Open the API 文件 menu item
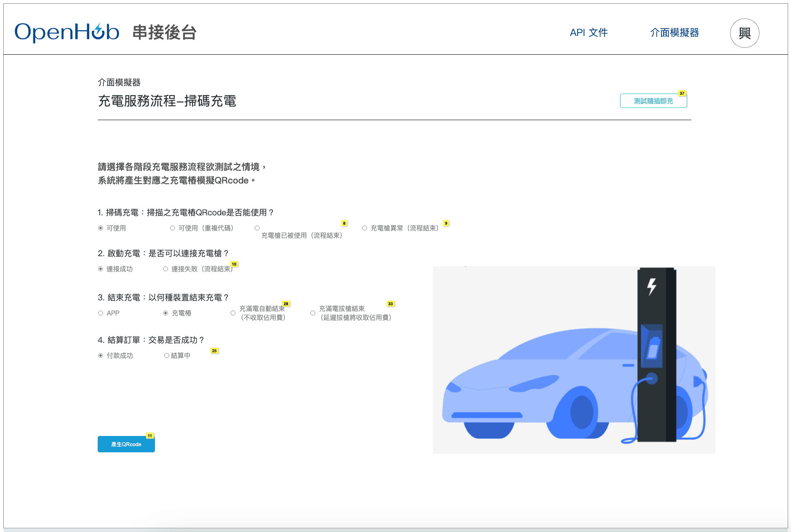791x532 pixels. (588, 33)
